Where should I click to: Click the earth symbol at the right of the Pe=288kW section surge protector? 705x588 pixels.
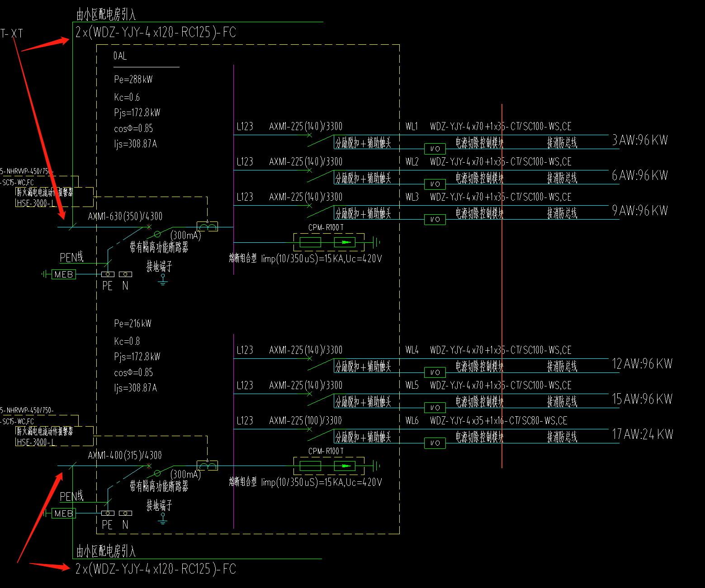pos(376,242)
